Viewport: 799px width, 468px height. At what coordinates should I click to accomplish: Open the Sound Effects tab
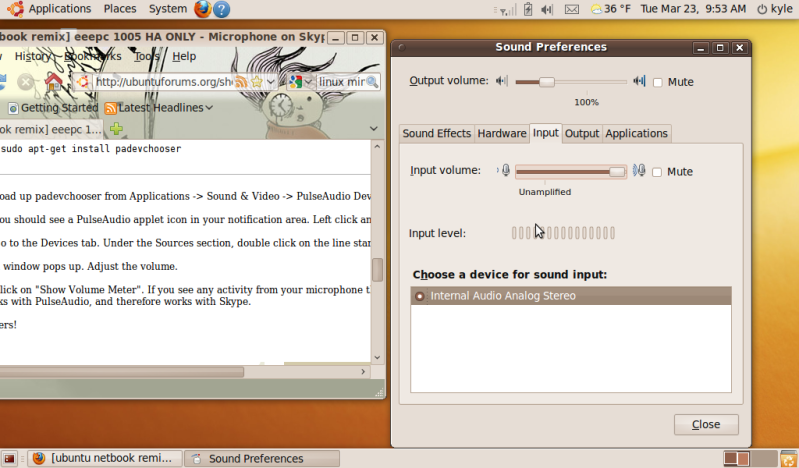click(436, 133)
